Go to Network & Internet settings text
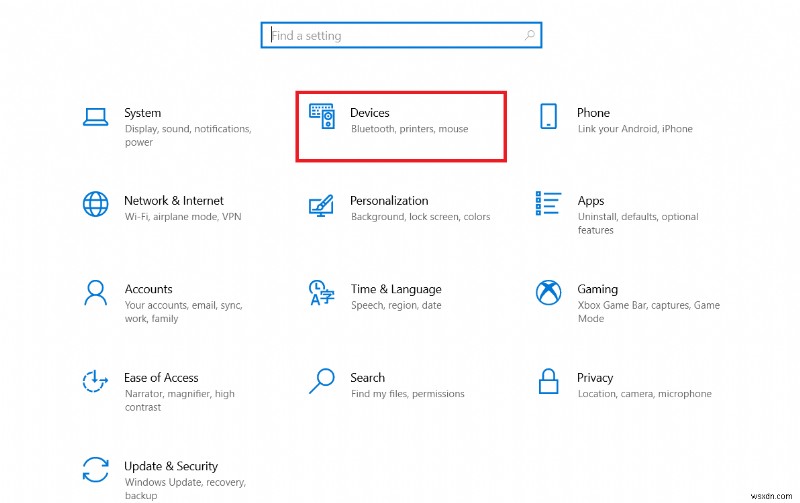Viewport: 800px width, 503px height. tap(174, 201)
